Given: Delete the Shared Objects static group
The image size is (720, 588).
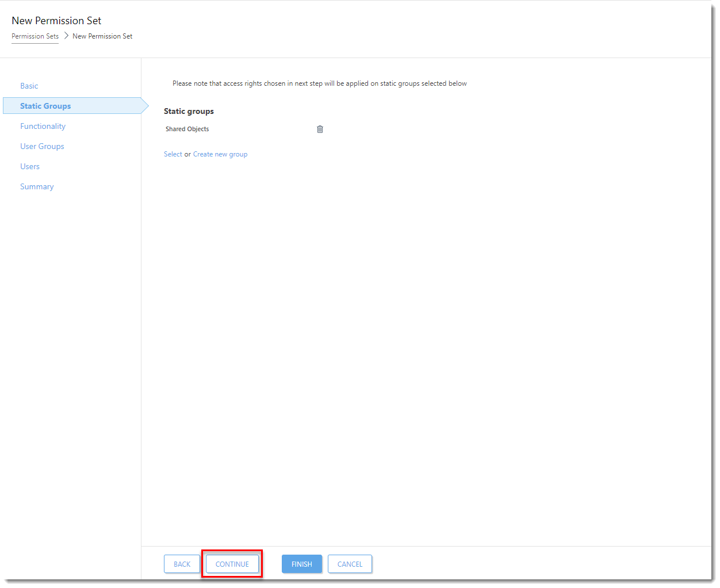Looking at the screenshot, I should tap(320, 129).
